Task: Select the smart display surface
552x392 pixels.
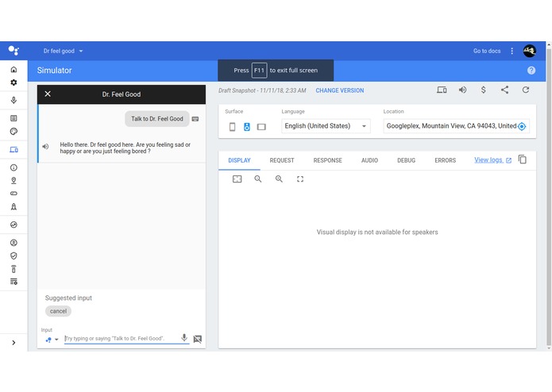Action: click(261, 127)
